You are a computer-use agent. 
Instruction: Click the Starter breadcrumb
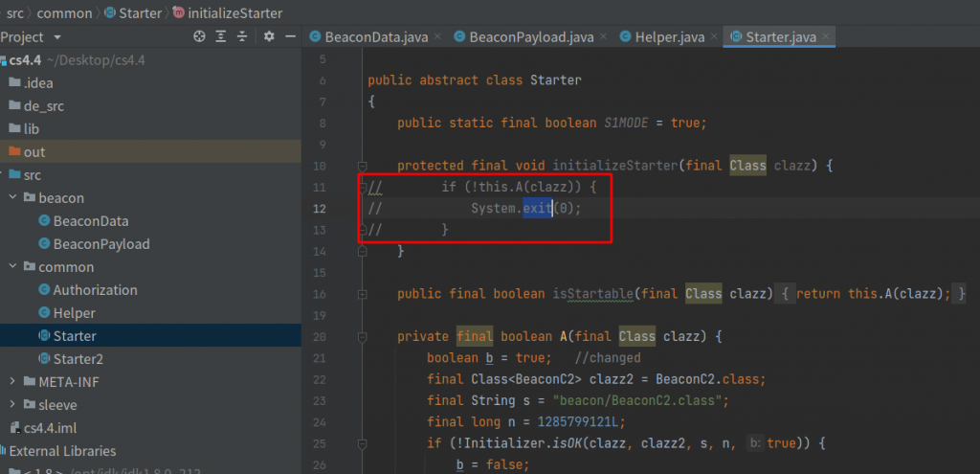(x=133, y=12)
